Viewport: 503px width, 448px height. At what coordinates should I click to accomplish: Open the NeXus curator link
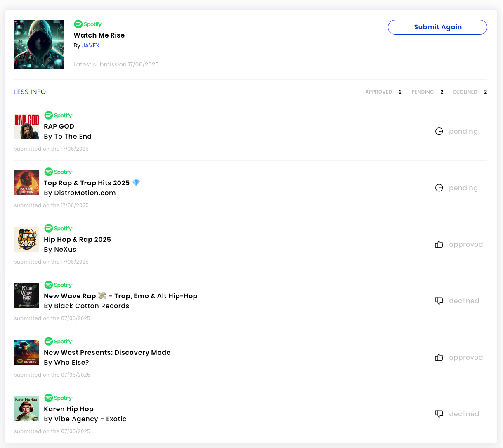(65, 250)
